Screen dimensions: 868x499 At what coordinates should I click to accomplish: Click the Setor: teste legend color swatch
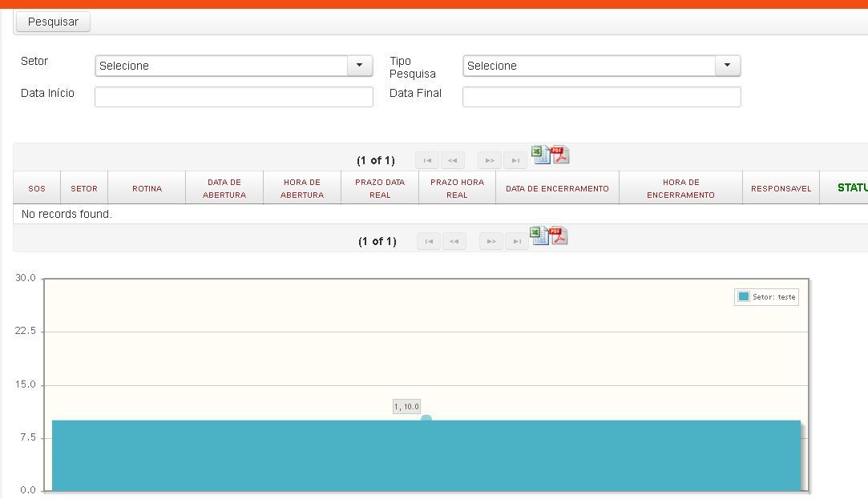pyautogui.click(x=744, y=296)
